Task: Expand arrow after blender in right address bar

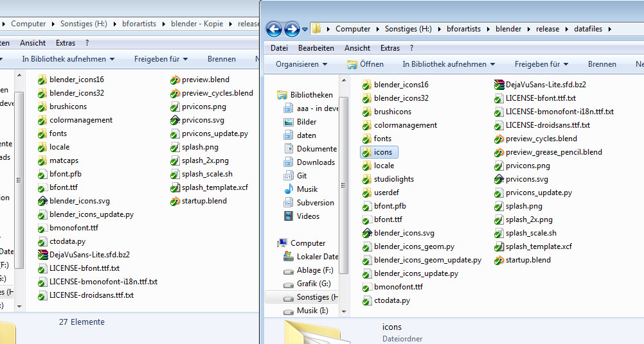Action: click(529, 29)
